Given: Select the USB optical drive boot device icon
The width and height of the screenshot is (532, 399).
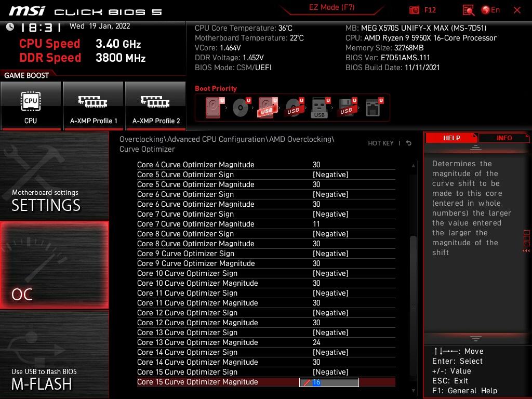Looking at the screenshot, I should tap(295, 108).
